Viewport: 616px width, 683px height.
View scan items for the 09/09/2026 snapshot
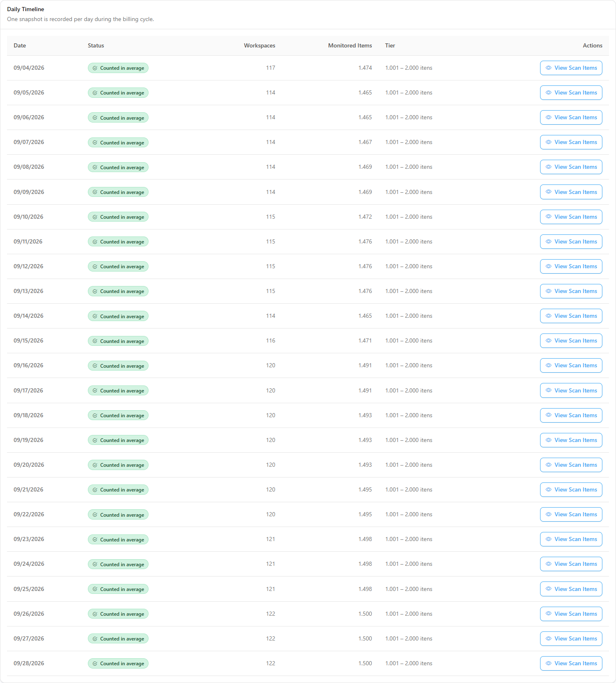(571, 192)
